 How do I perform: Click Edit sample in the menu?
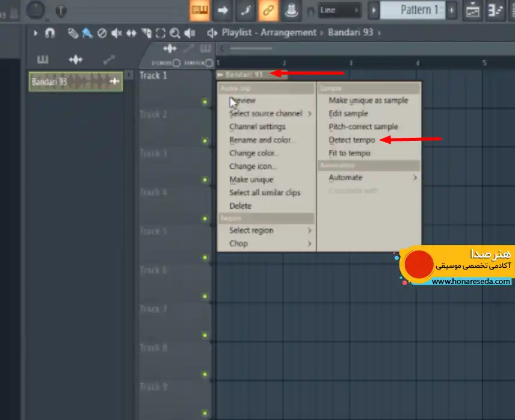pos(348,114)
